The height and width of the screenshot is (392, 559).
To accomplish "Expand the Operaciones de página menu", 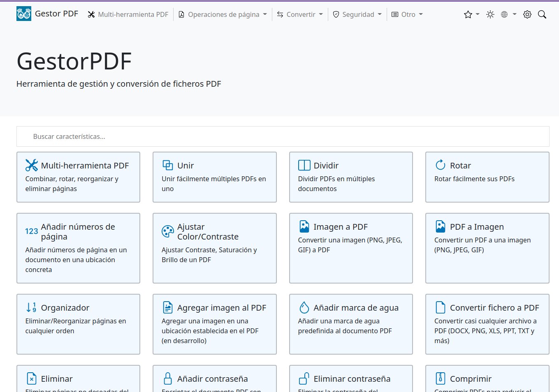I will click(x=223, y=14).
